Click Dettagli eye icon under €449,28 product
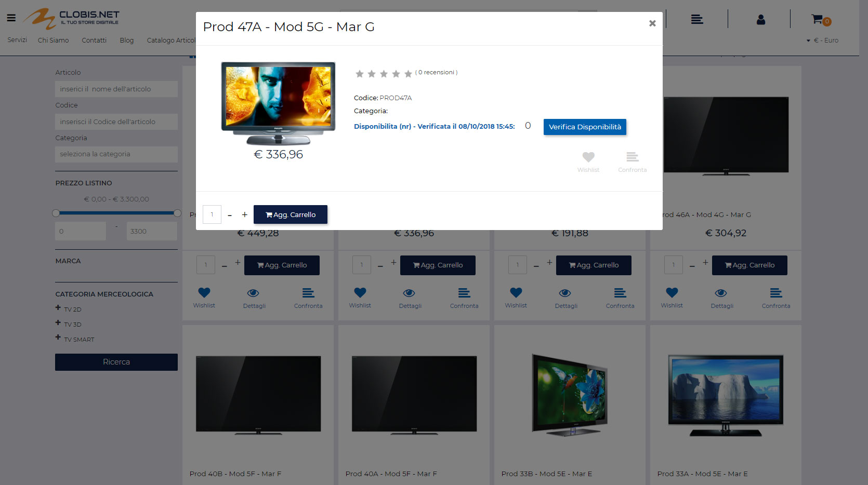The width and height of the screenshot is (868, 485). pos(254,293)
